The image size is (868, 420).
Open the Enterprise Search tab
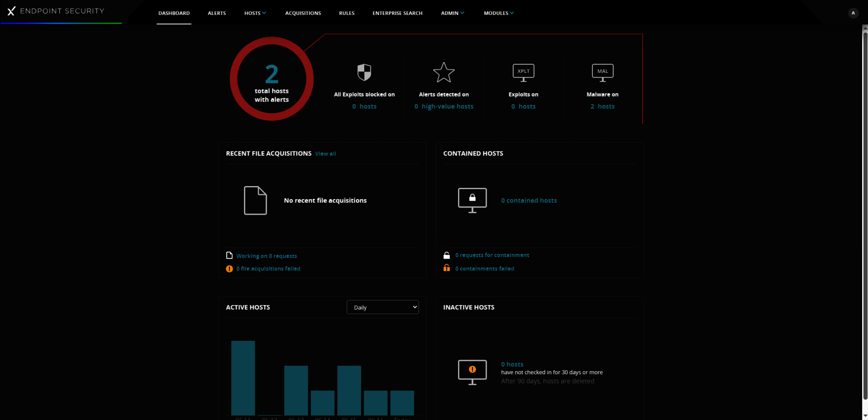[x=397, y=13]
